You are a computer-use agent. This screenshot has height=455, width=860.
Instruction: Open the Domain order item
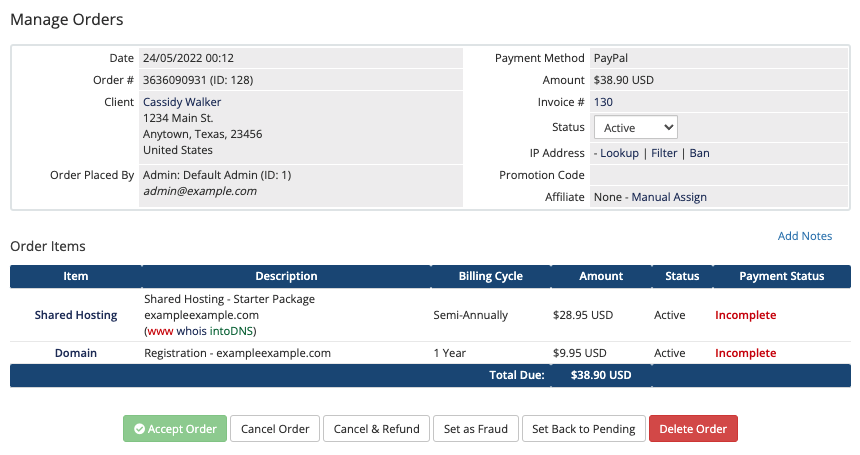(x=76, y=353)
